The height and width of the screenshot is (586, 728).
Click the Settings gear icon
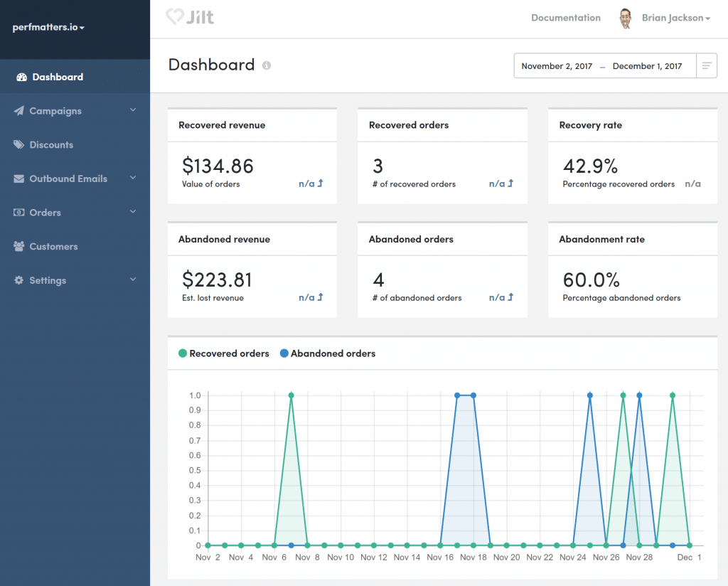click(18, 281)
